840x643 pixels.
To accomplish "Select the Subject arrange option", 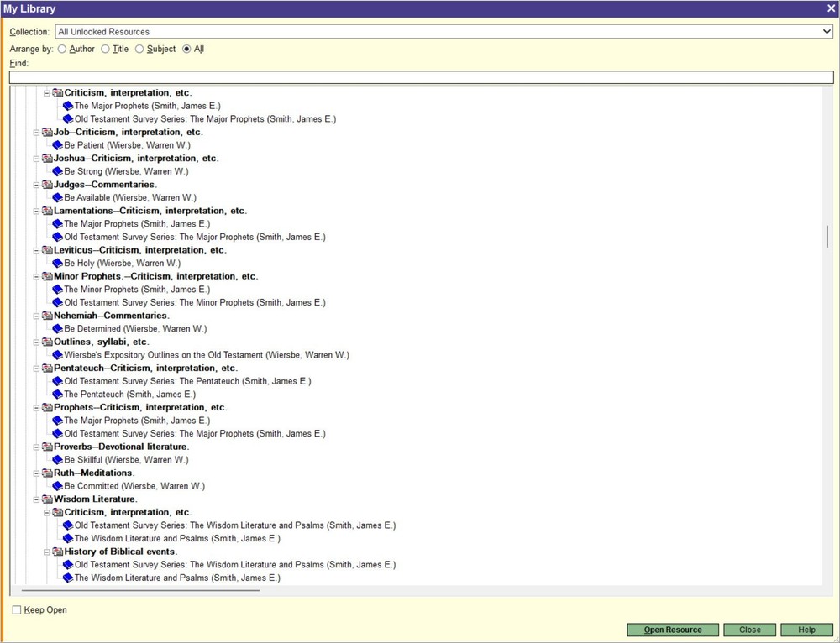I will [x=139, y=49].
